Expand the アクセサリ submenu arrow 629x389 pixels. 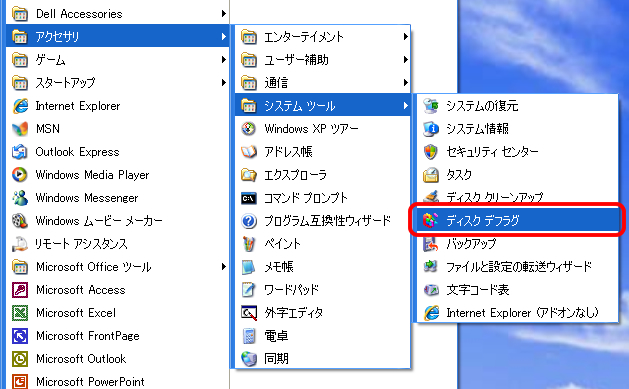[x=223, y=36]
